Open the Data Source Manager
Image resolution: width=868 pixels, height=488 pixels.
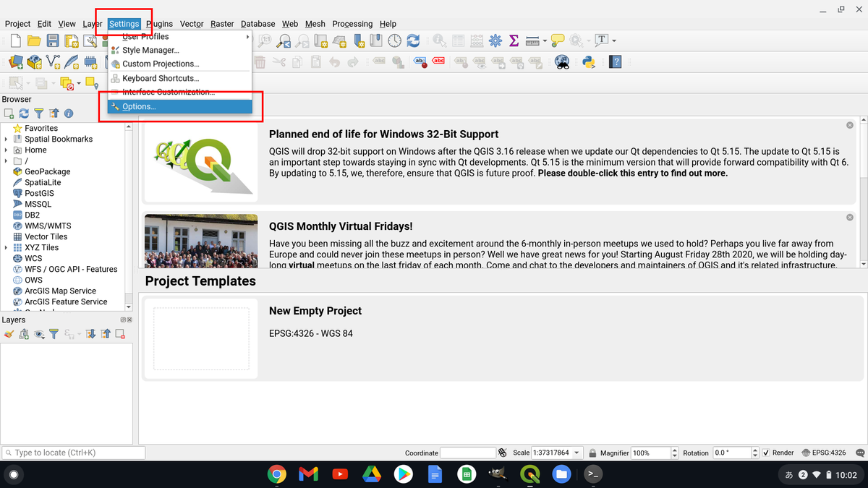15,62
